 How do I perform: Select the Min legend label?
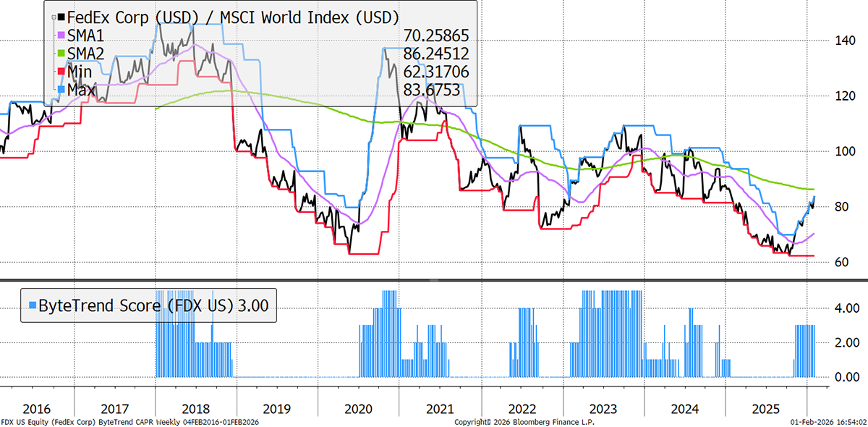pos(80,72)
